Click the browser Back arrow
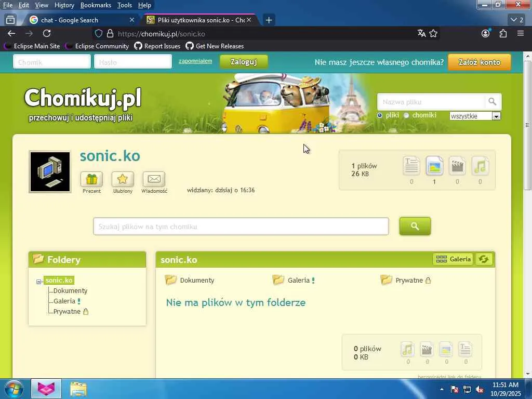Viewport: 532px width, 399px height. click(11, 34)
